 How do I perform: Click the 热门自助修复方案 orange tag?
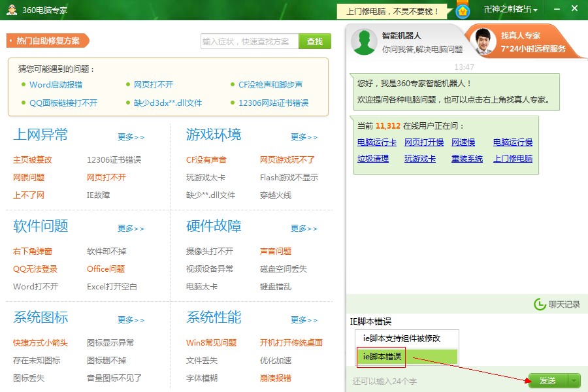point(48,41)
